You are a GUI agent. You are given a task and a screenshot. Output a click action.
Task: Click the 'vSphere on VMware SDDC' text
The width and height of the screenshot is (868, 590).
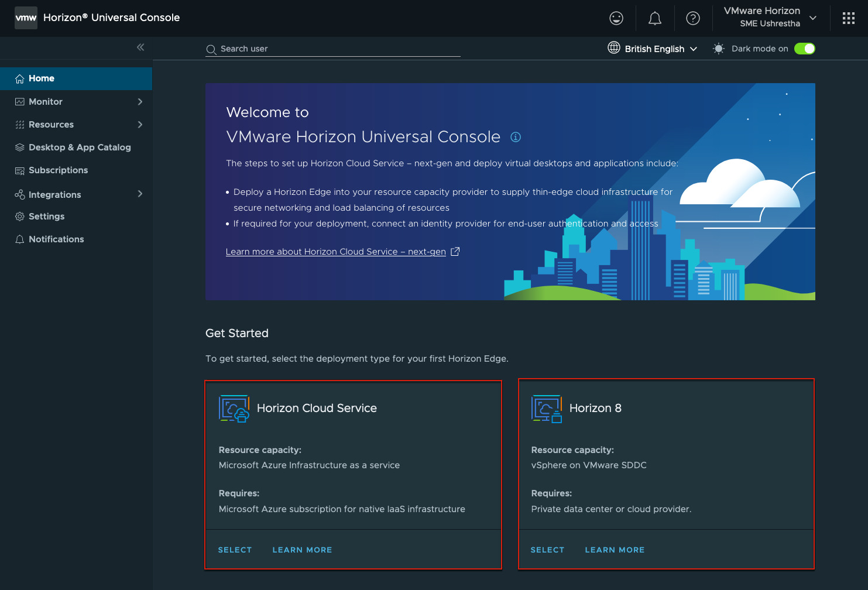(x=589, y=465)
